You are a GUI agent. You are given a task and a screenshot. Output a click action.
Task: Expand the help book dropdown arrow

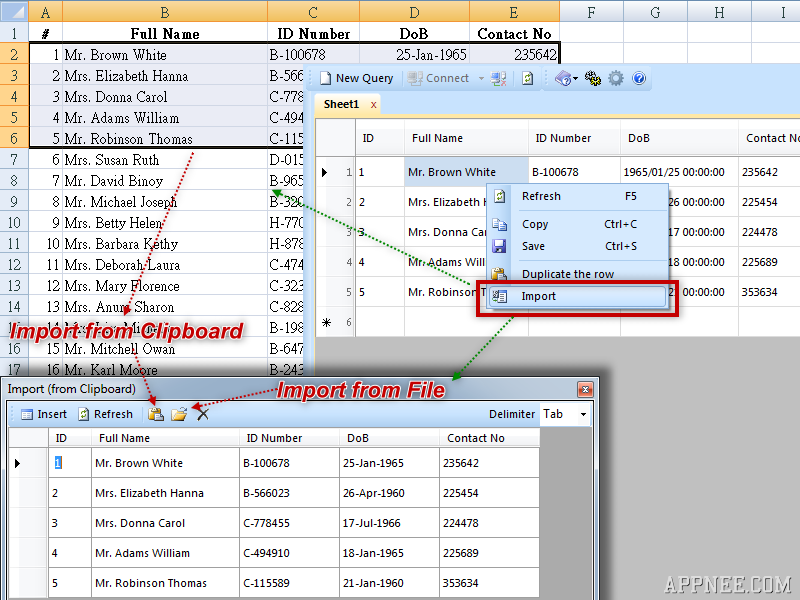(576, 79)
